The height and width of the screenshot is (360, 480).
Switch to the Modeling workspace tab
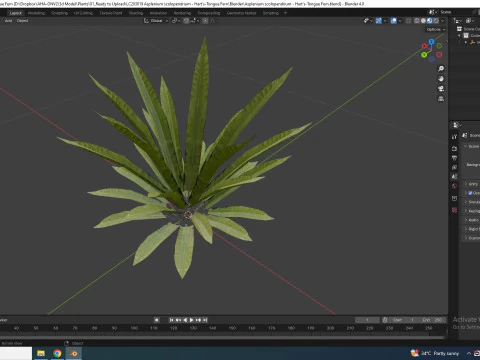[x=36, y=13]
